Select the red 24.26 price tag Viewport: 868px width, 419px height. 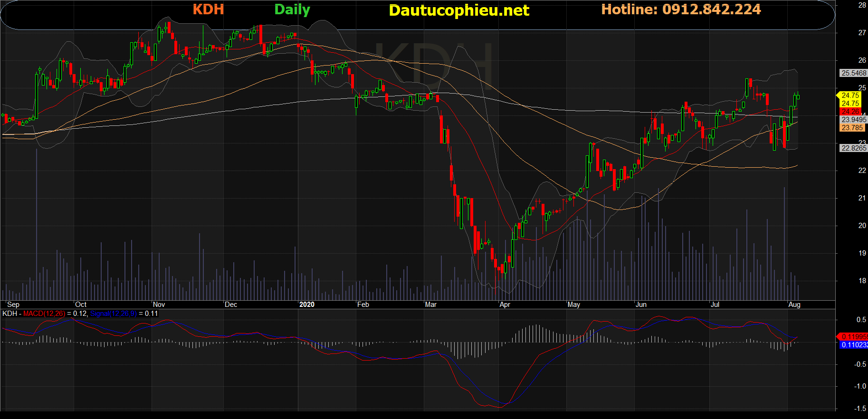tap(850, 112)
